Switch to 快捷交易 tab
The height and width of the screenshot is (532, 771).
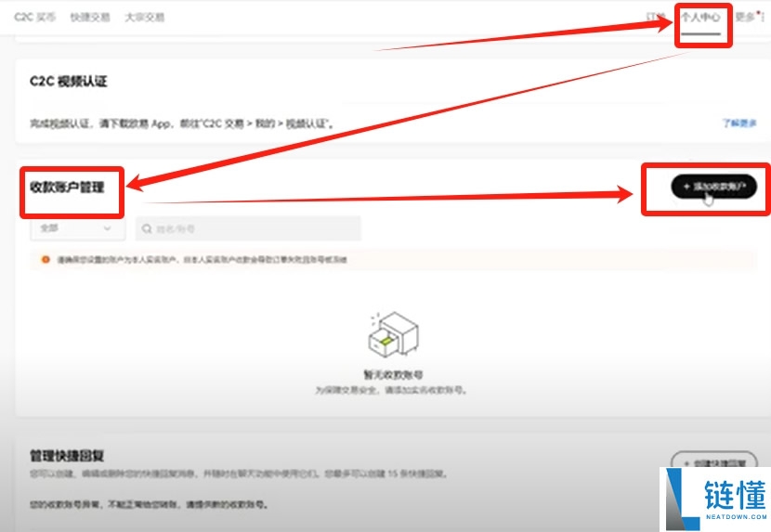90,18
